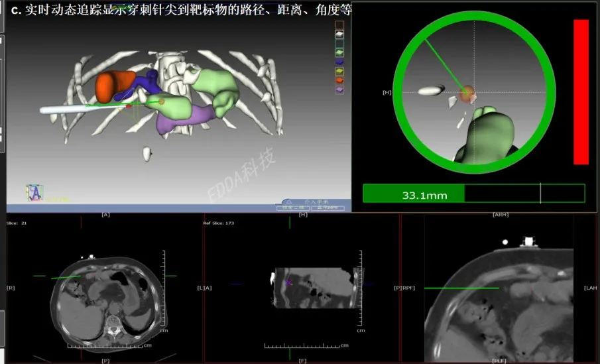
Task: Select the yellow-green layer color swatch
Action: (x=340, y=70)
